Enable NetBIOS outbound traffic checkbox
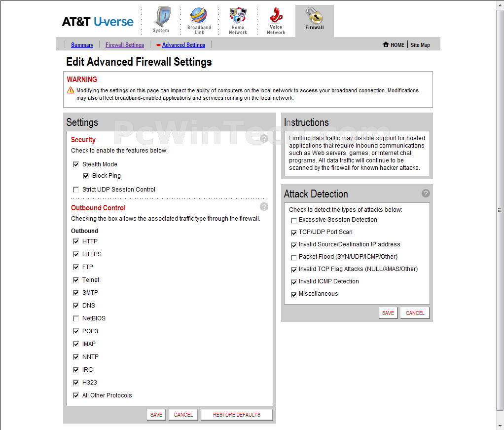Image resolution: width=504 pixels, height=430 pixels. [x=76, y=318]
